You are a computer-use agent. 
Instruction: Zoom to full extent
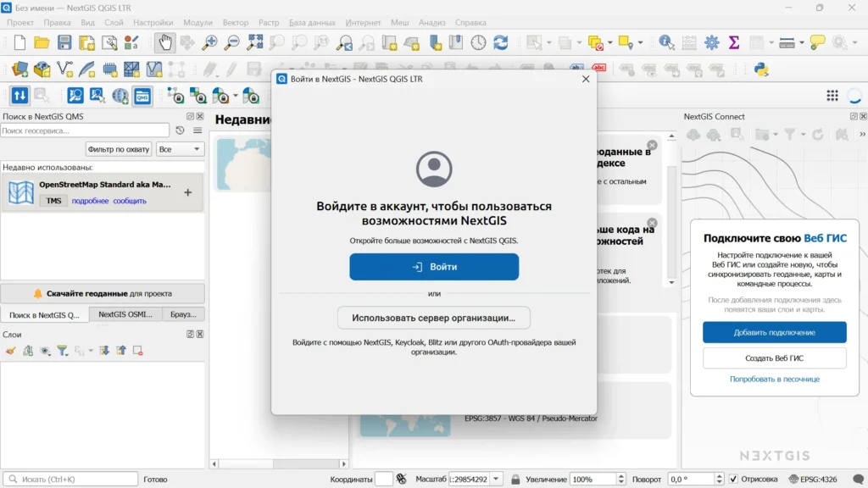pyautogui.click(x=255, y=42)
